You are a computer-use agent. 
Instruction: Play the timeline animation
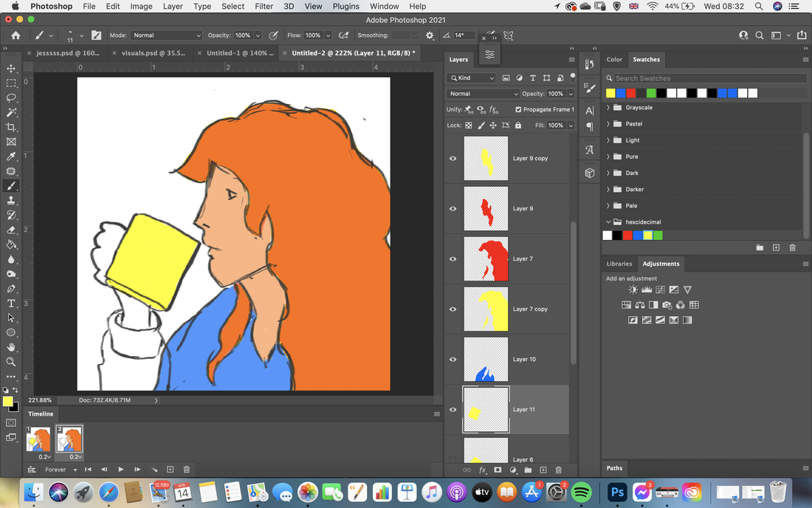click(x=120, y=470)
